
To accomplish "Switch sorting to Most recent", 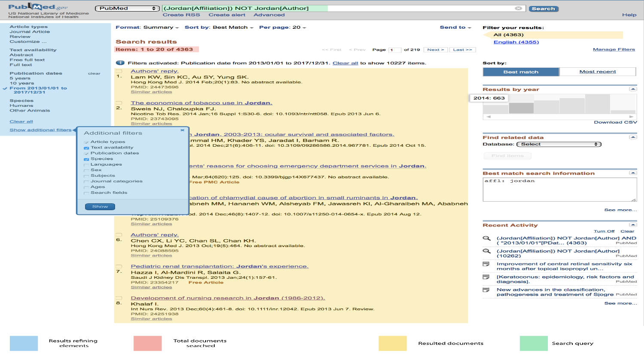I will click(597, 72).
